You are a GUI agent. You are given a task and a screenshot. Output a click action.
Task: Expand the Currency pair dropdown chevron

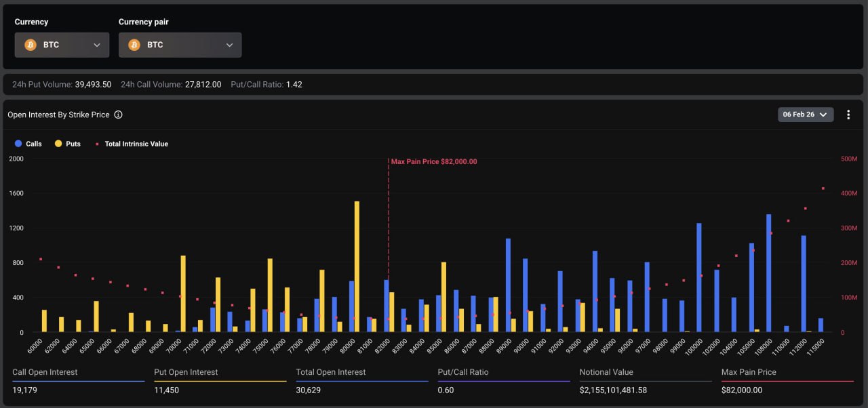point(229,45)
